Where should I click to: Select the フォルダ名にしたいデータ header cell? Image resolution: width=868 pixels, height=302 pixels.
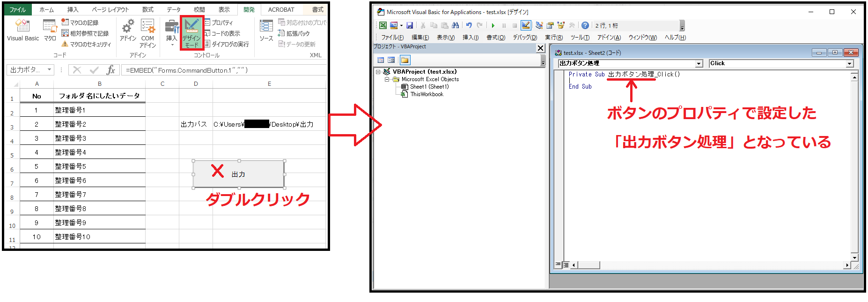tap(99, 96)
